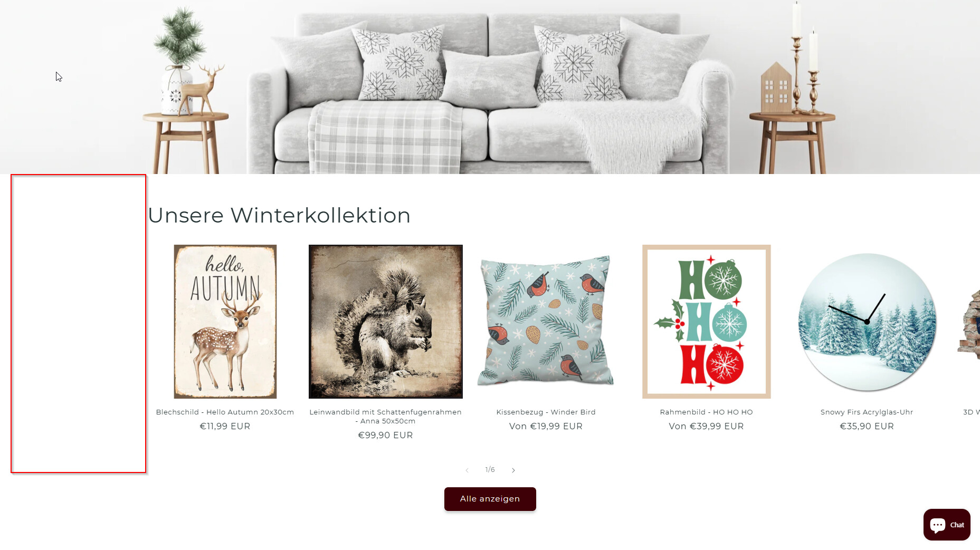
Task: Open Kissenbezug - Winder Bird product link
Action: pos(546,412)
